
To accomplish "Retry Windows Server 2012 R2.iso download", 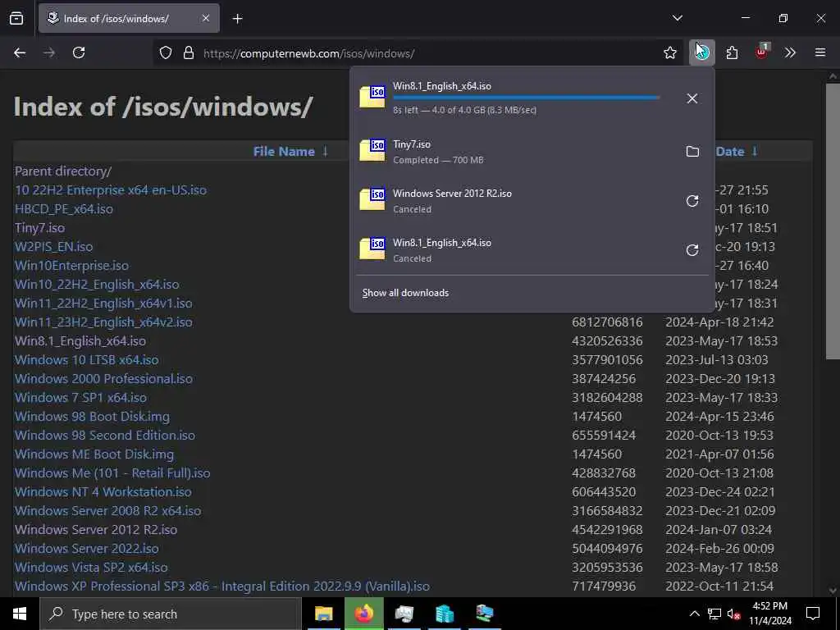I will pos(692,201).
